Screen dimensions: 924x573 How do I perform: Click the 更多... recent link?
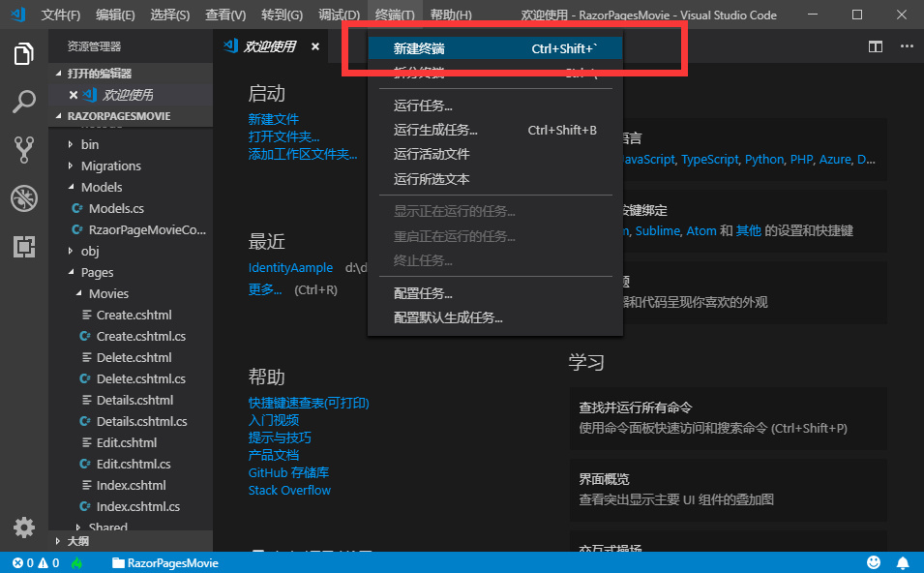pos(265,289)
